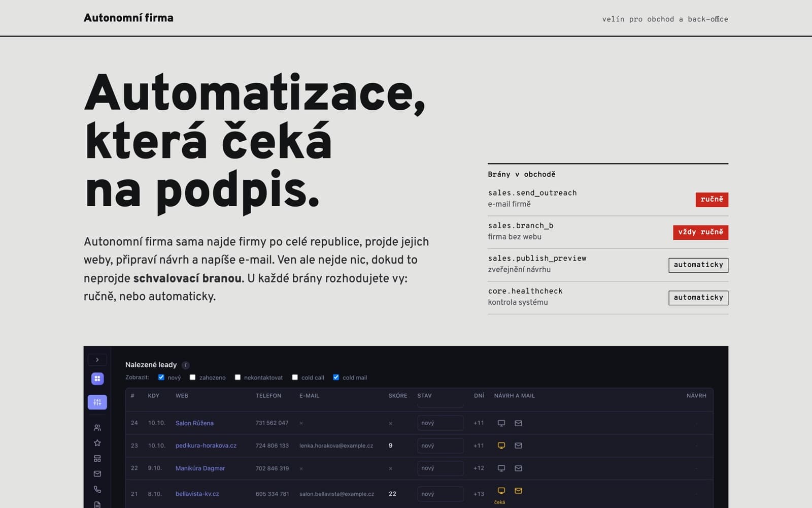Open the yellow monitor icon for bellavista-kv.cz
Image resolution: width=812 pixels, height=508 pixels.
501,491
